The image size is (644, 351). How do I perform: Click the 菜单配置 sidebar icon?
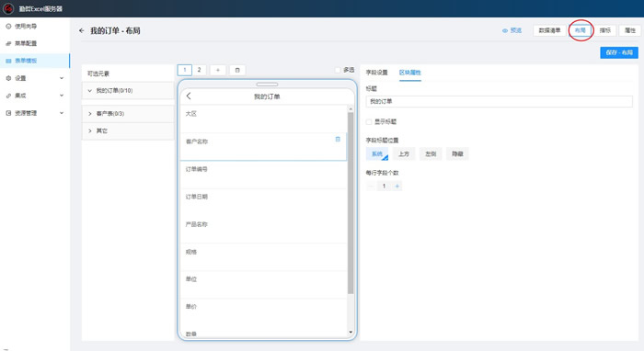[8, 43]
